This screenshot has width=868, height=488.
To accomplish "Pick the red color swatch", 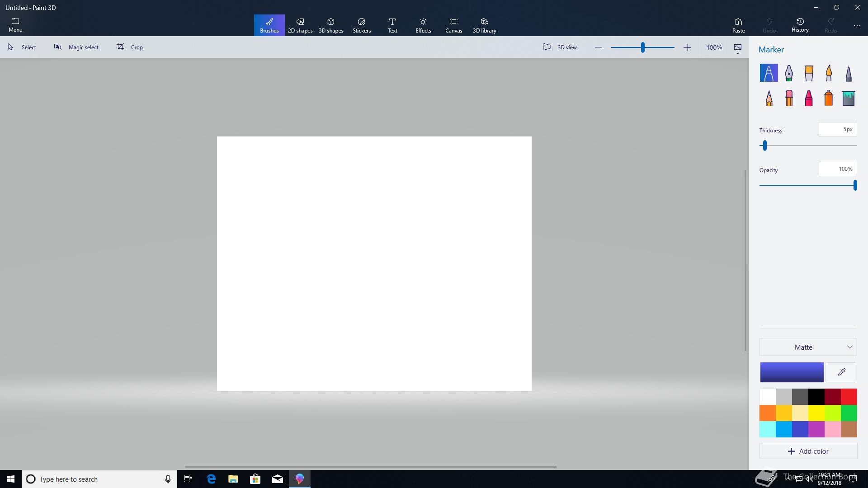I will click(849, 397).
